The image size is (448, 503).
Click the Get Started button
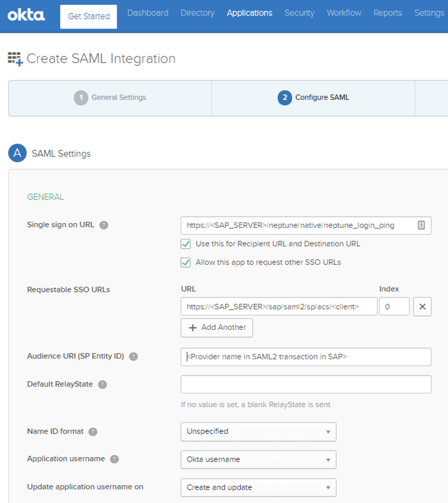pyautogui.click(x=88, y=16)
